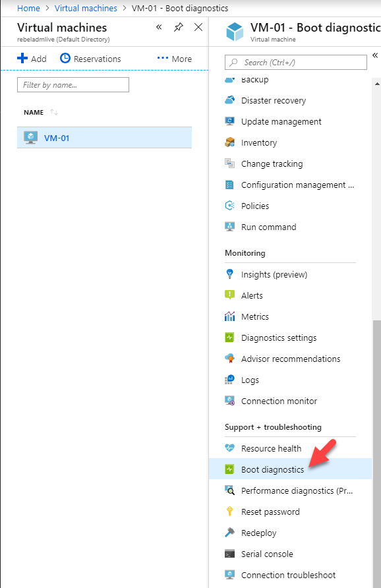The height and width of the screenshot is (588, 381).
Task: Click the Add text label
Action: coord(39,59)
